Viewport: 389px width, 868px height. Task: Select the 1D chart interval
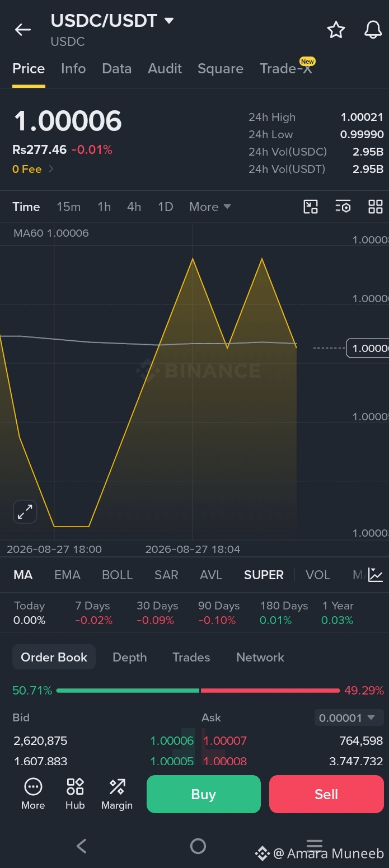tap(166, 207)
